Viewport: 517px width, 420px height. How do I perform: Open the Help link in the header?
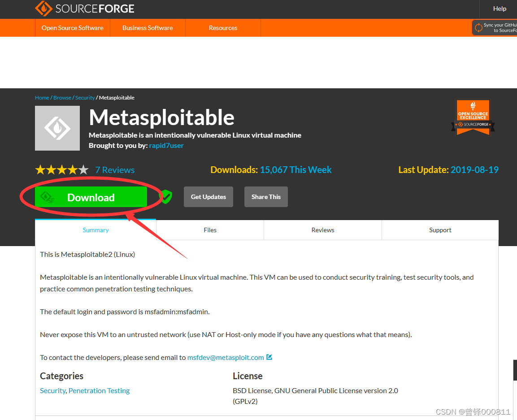pos(499,9)
